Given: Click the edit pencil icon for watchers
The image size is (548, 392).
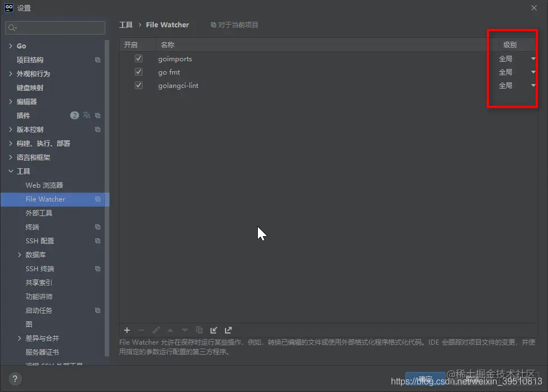Looking at the screenshot, I should pos(155,330).
